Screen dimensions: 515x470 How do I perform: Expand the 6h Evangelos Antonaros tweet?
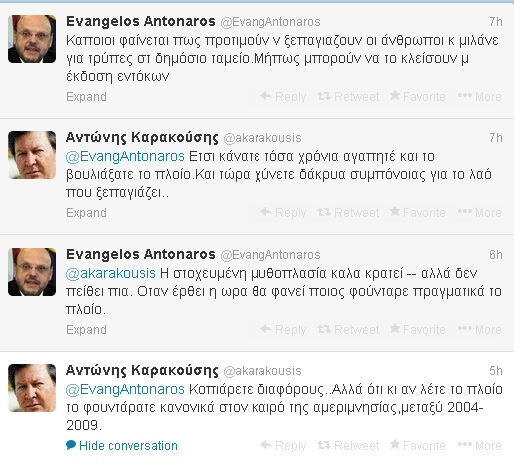coord(86,330)
